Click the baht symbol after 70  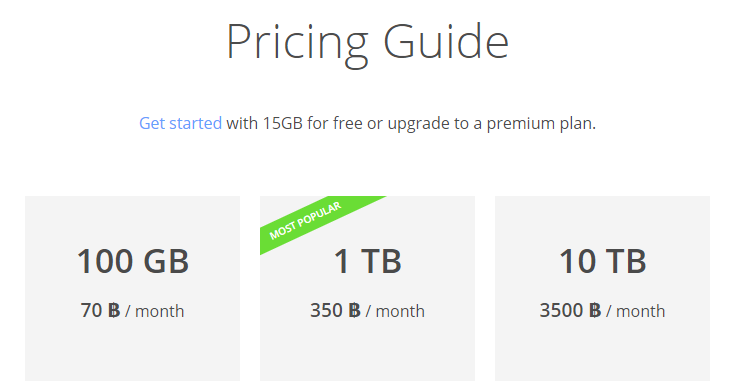tap(114, 311)
